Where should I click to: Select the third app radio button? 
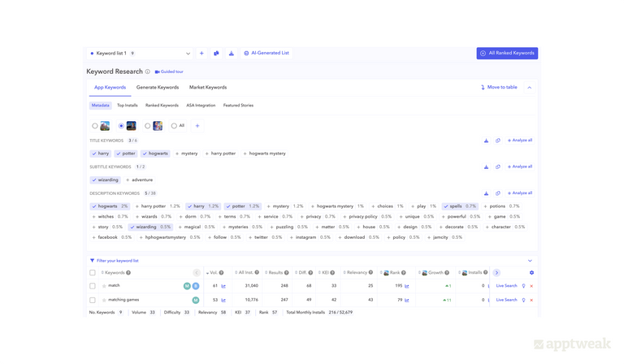(x=148, y=126)
